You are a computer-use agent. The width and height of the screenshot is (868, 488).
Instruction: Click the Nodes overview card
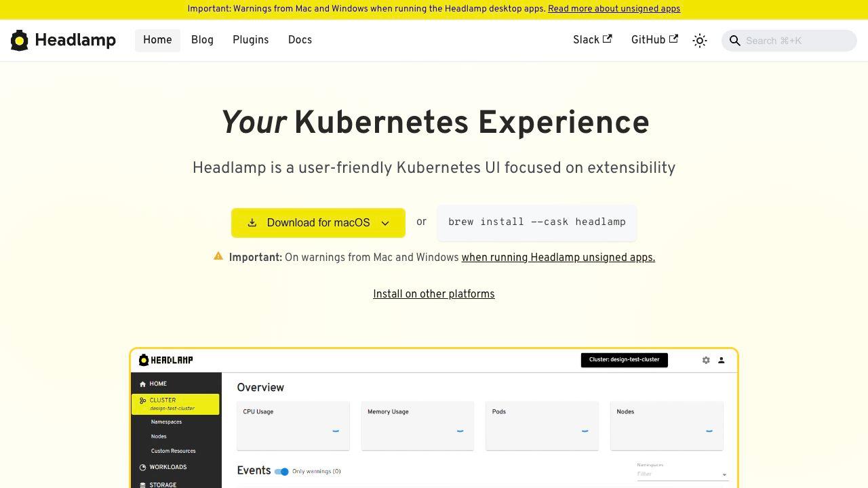click(667, 426)
